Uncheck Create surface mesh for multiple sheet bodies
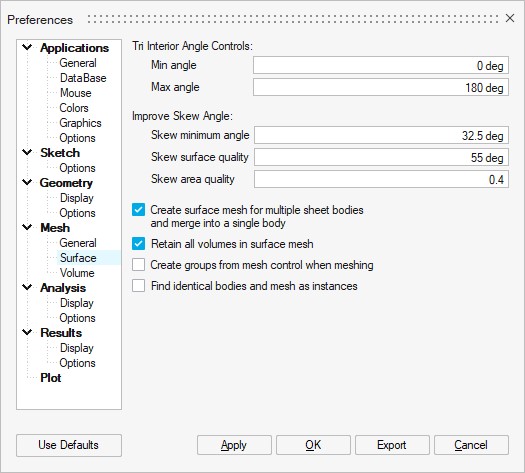The image size is (525, 473). (x=138, y=210)
